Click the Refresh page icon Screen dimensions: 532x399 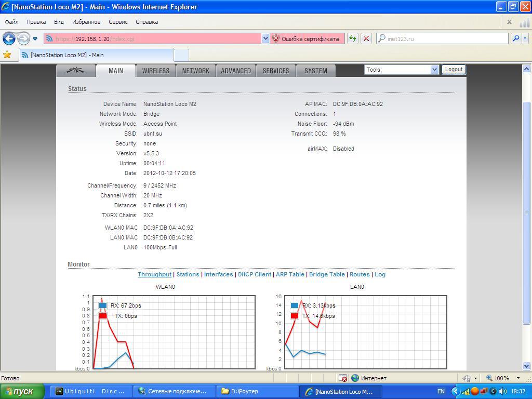click(x=353, y=38)
